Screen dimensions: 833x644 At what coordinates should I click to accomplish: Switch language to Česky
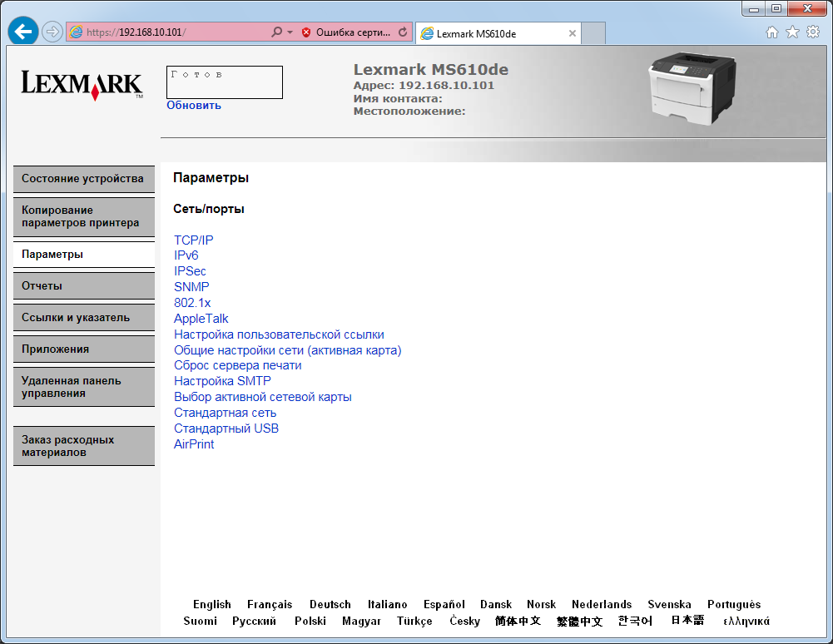click(465, 622)
